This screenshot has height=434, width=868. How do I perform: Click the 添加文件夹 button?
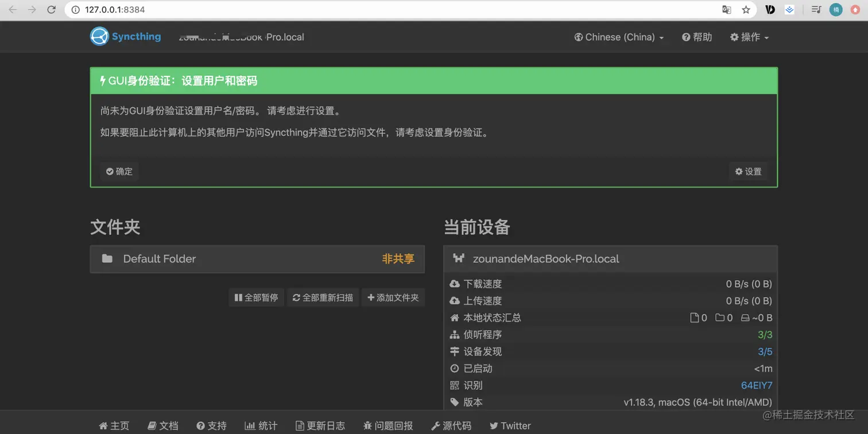[393, 297]
